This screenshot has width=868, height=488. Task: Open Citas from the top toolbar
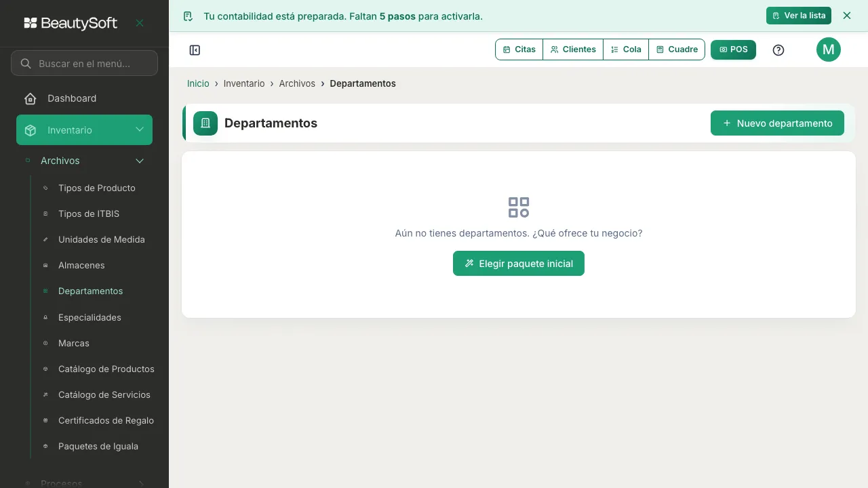coord(519,49)
